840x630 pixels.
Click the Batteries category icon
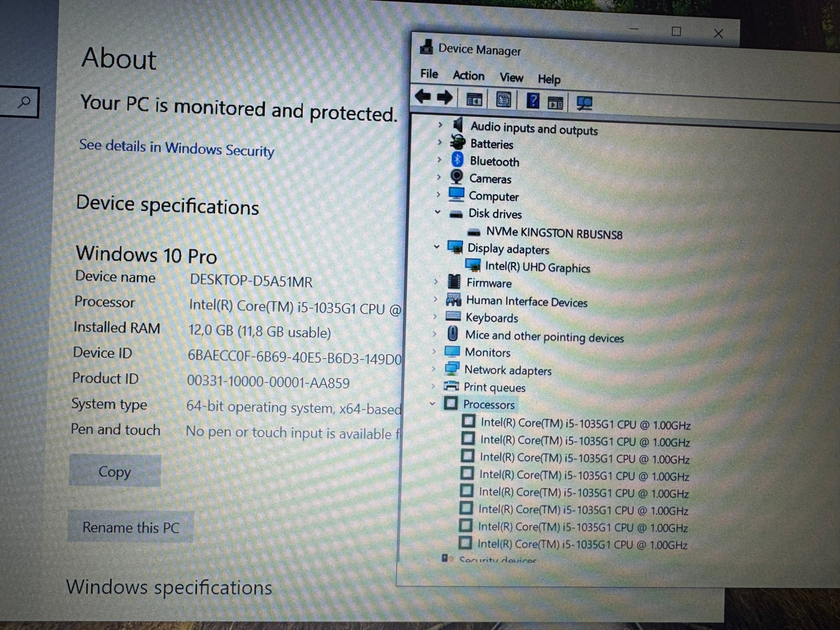[458, 142]
